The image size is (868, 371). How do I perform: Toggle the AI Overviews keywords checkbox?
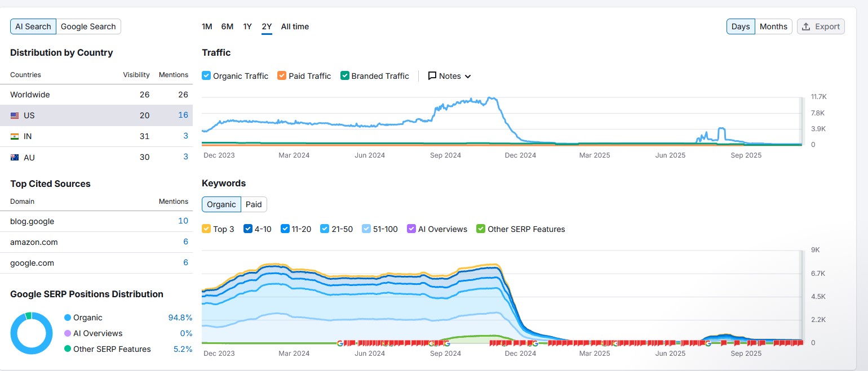[411, 229]
